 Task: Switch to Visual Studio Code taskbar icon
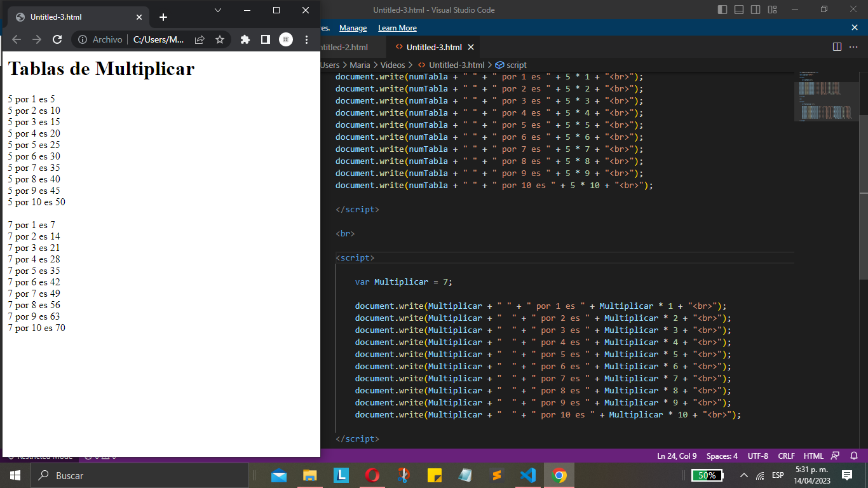pyautogui.click(x=528, y=475)
